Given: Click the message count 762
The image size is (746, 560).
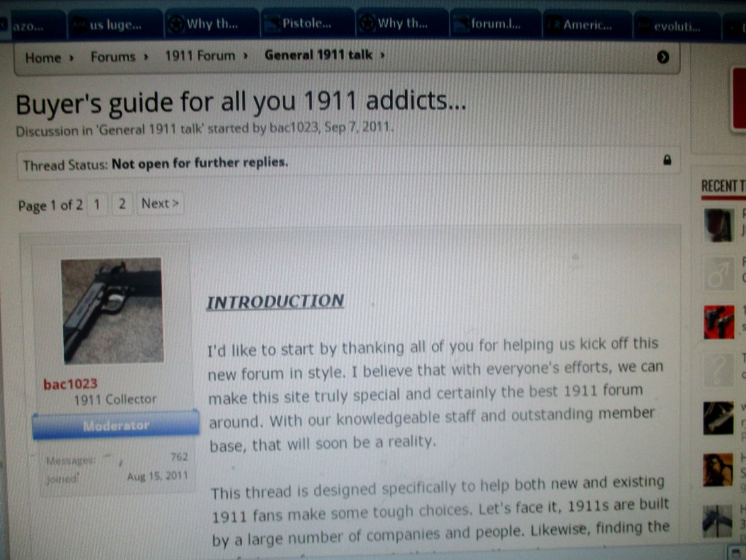Looking at the screenshot, I should [179, 457].
